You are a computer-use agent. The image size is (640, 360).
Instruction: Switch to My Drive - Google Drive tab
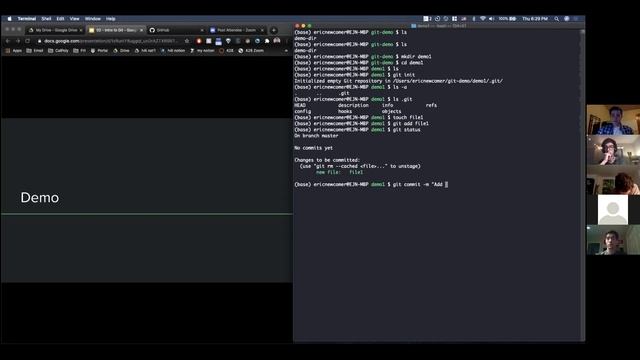(56, 30)
